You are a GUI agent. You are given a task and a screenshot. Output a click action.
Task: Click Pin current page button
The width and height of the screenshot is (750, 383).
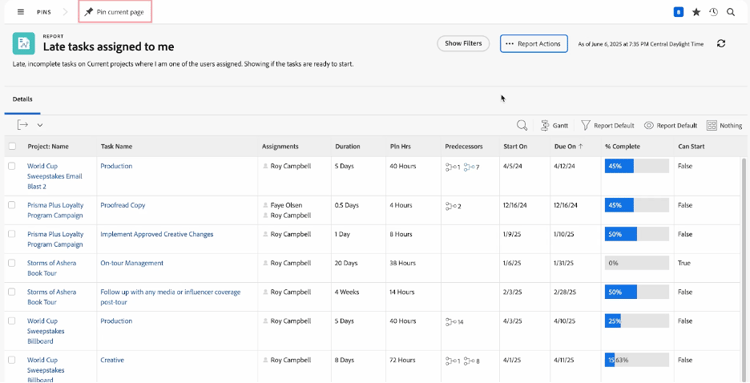click(x=115, y=12)
